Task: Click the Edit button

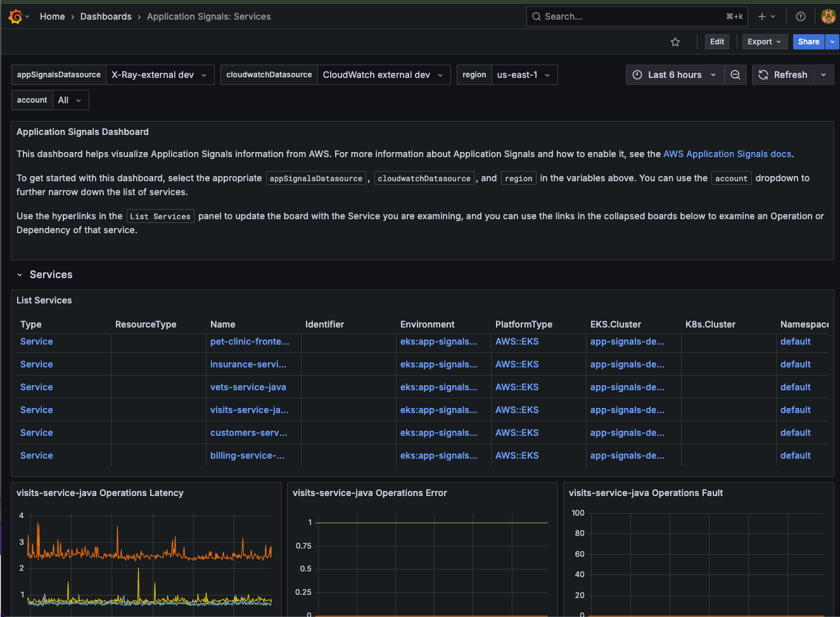Action: tap(717, 42)
